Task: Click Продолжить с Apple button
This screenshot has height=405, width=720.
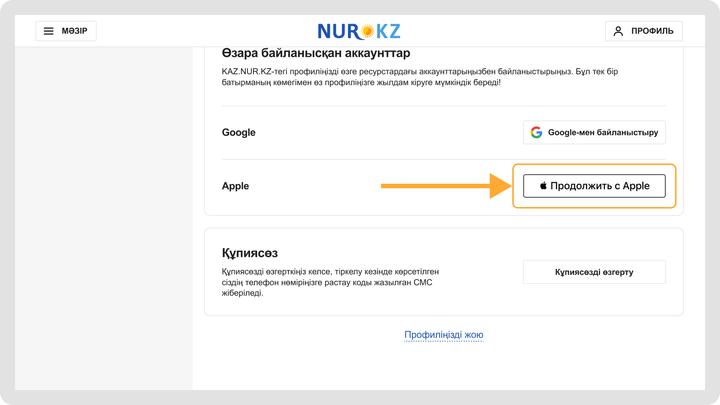Action: pos(594,186)
